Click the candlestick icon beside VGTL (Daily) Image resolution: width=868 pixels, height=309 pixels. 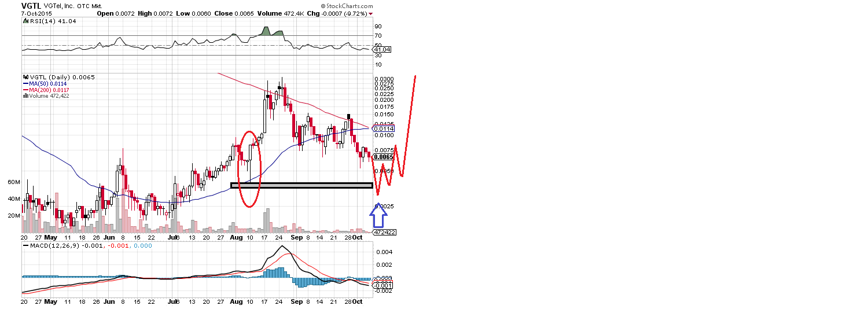(25, 77)
